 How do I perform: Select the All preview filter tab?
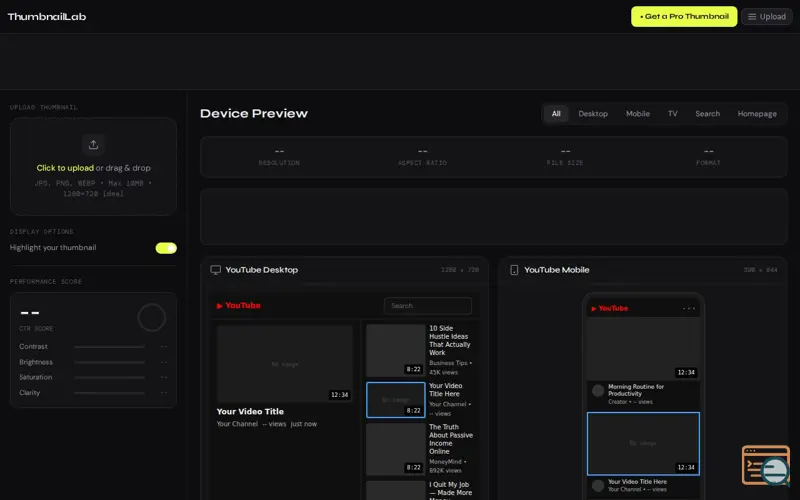[556, 114]
